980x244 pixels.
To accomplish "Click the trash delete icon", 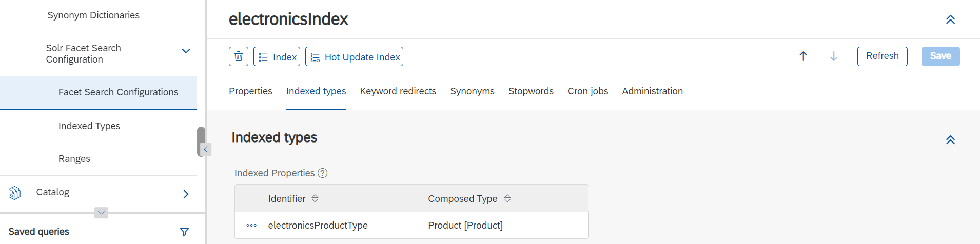I will click(239, 56).
